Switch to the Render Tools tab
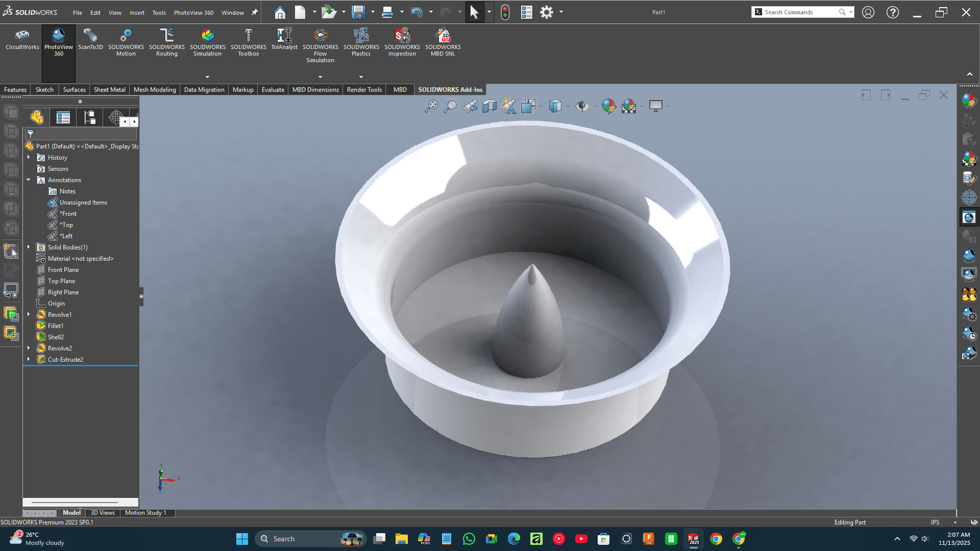 (364, 90)
